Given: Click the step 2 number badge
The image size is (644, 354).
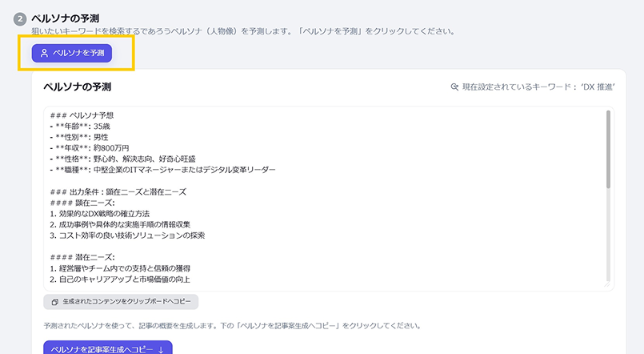Looking at the screenshot, I should point(20,18).
